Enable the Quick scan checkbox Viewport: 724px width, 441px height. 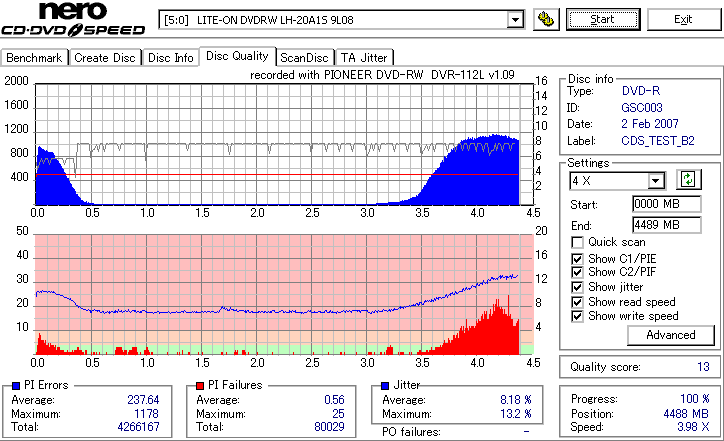coord(577,242)
